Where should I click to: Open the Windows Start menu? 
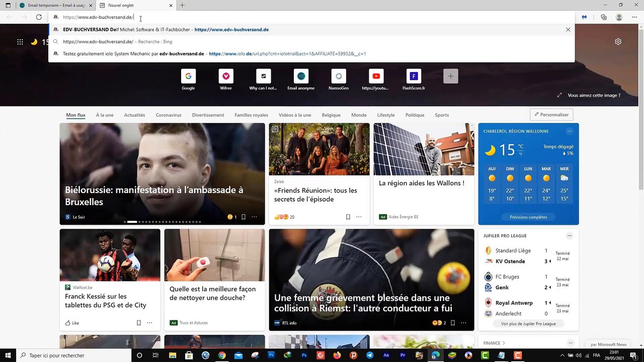pyautogui.click(x=8, y=355)
